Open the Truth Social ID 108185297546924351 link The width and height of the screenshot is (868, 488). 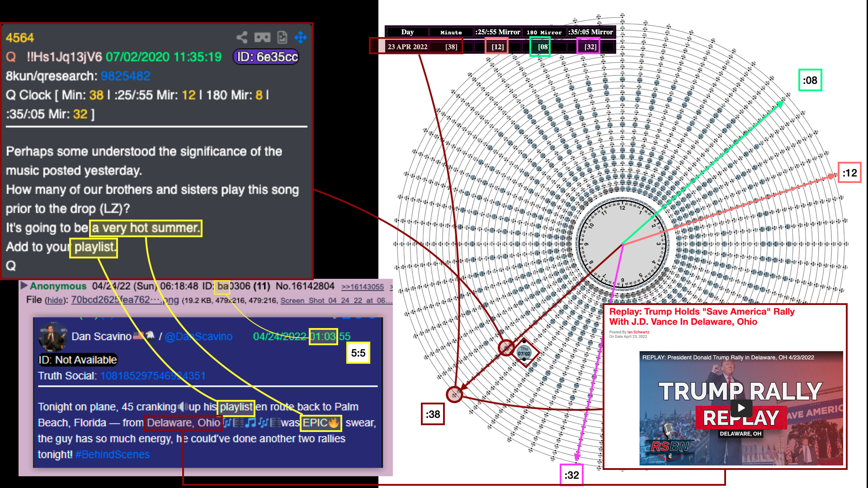[x=153, y=376]
